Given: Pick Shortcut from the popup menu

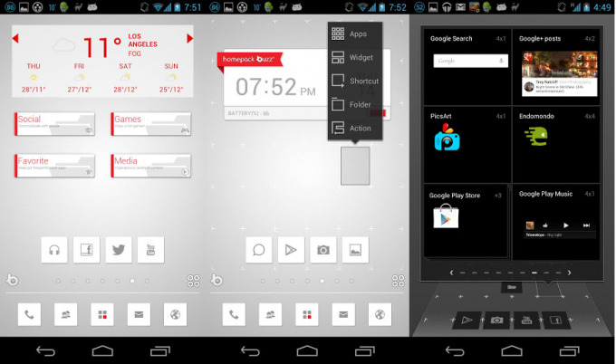Looking at the screenshot, I should [x=357, y=81].
